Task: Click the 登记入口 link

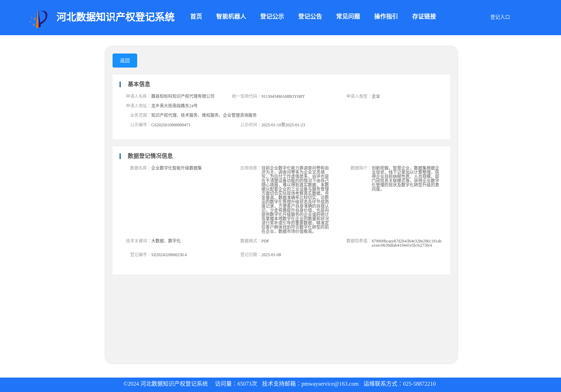Action: (500, 17)
